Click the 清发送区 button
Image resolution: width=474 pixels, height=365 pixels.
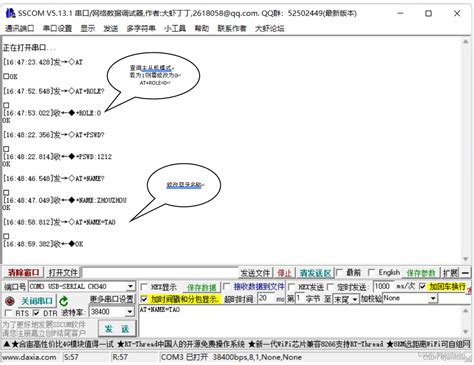[315, 273]
